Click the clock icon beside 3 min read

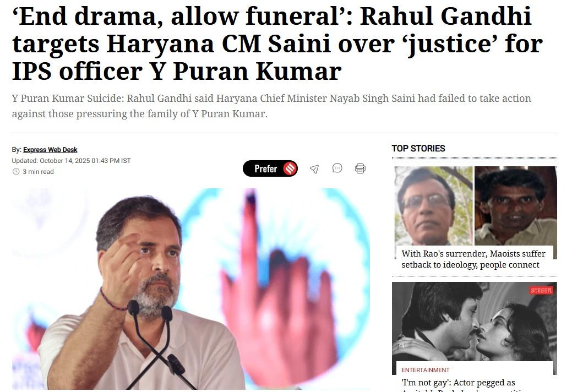point(16,171)
